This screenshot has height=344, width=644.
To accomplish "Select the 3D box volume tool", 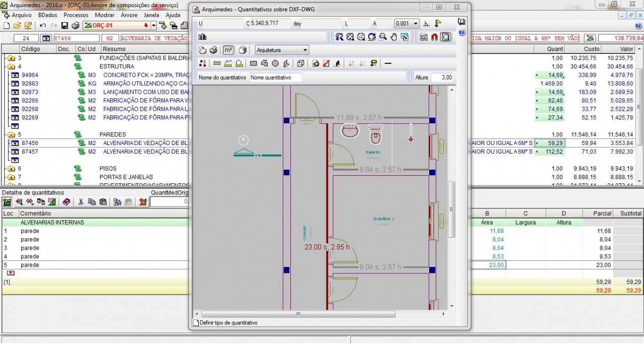I will tap(301, 63).
